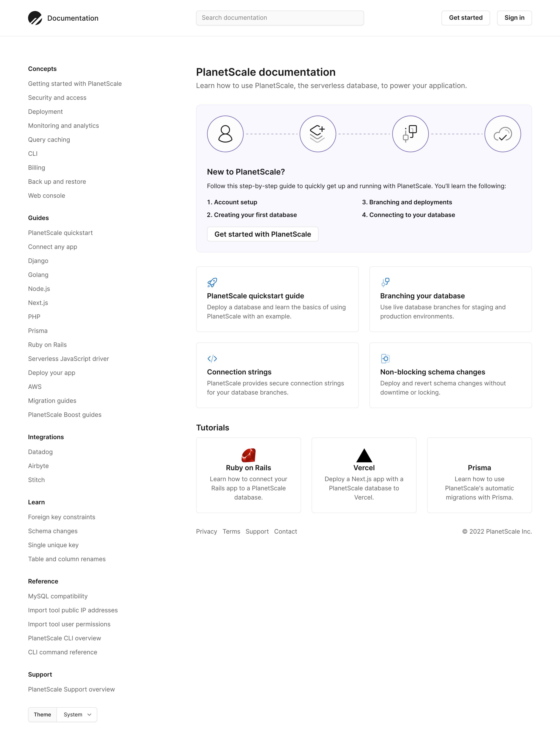Screen dimensions: 560x750
Task: Open the PHP guide
Action: point(34,317)
